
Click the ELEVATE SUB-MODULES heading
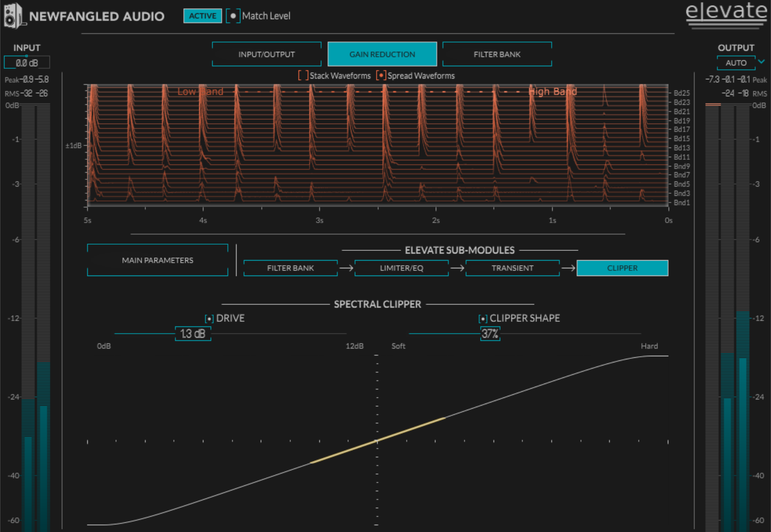coord(460,250)
